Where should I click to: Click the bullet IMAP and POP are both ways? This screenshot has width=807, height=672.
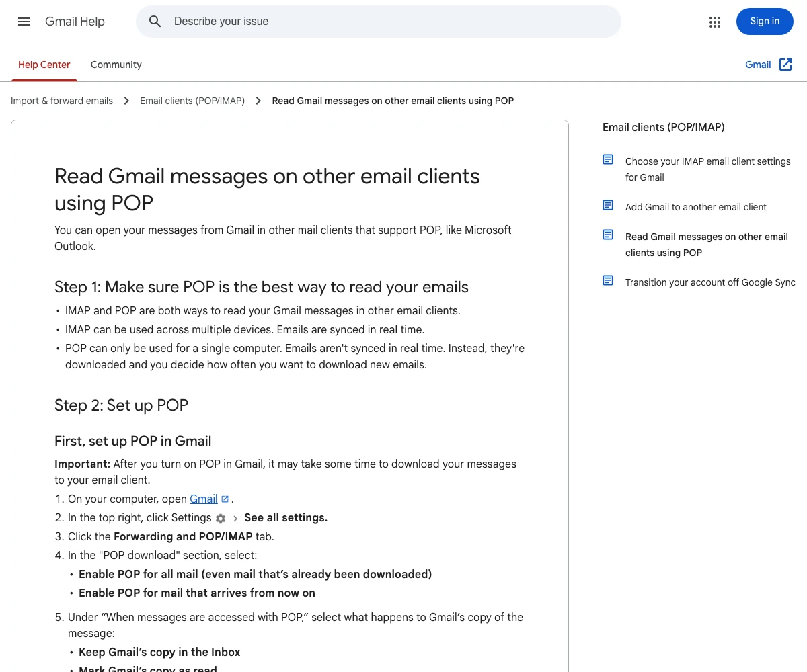pos(263,310)
